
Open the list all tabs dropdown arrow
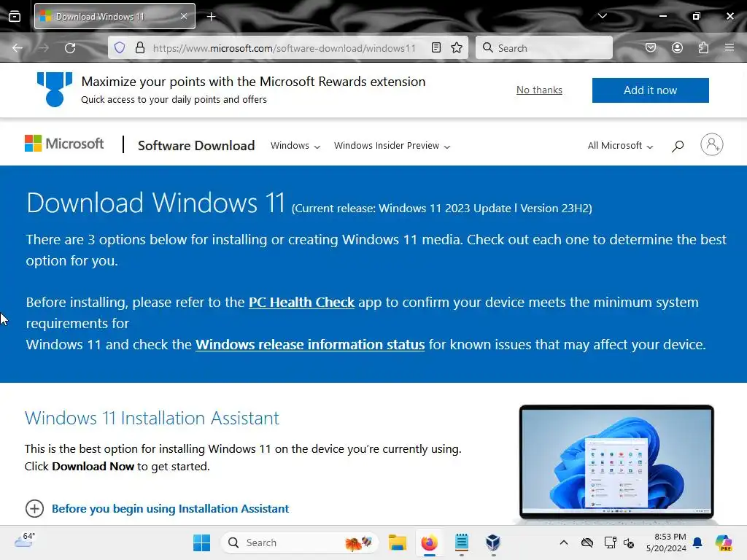tap(602, 16)
